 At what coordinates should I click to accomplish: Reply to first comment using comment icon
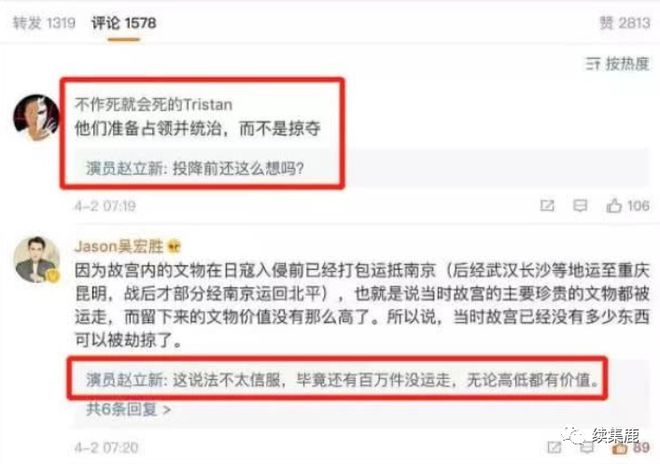tap(580, 205)
